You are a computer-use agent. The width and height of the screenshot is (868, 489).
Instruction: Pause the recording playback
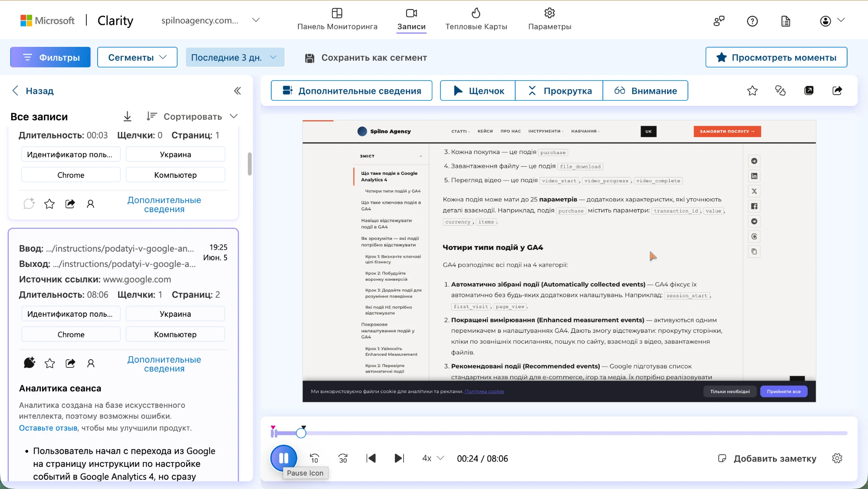tap(283, 458)
